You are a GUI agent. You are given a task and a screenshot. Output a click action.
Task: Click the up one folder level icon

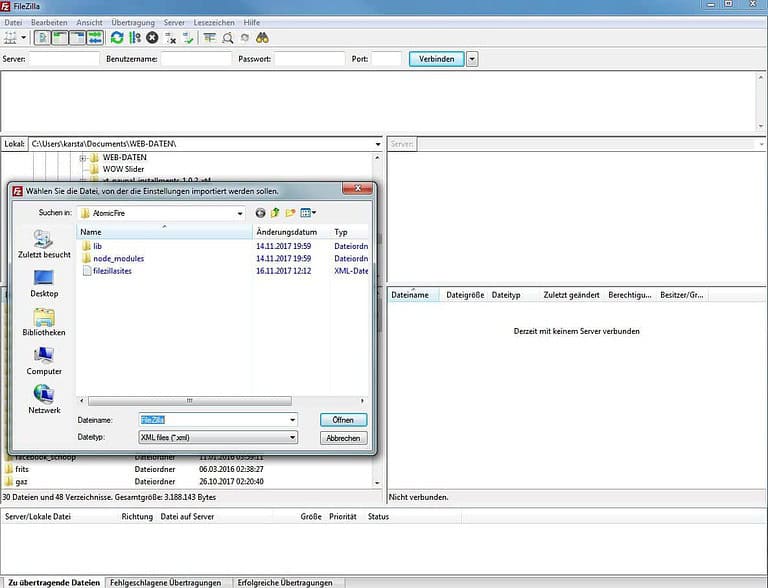[275, 213]
